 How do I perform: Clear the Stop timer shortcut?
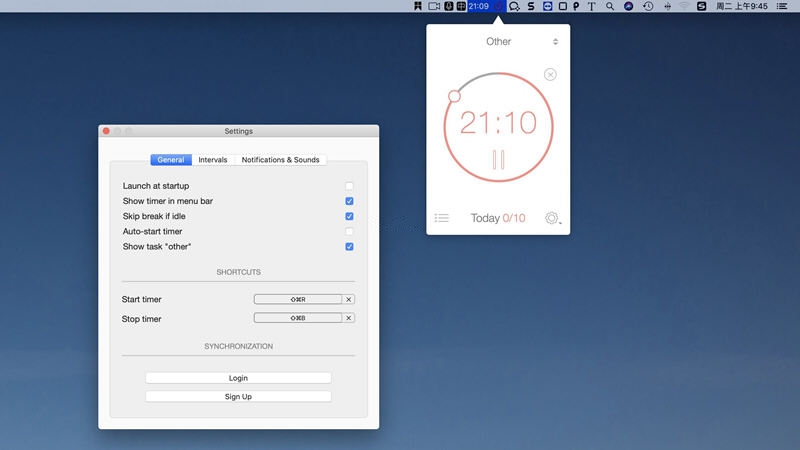click(348, 318)
